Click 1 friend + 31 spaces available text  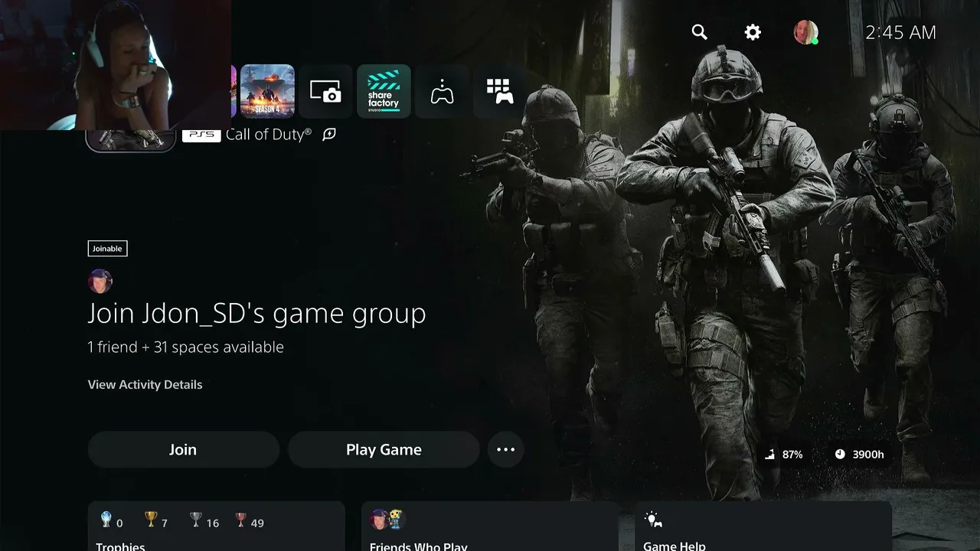pyautogui.click(x=185, y=347)
